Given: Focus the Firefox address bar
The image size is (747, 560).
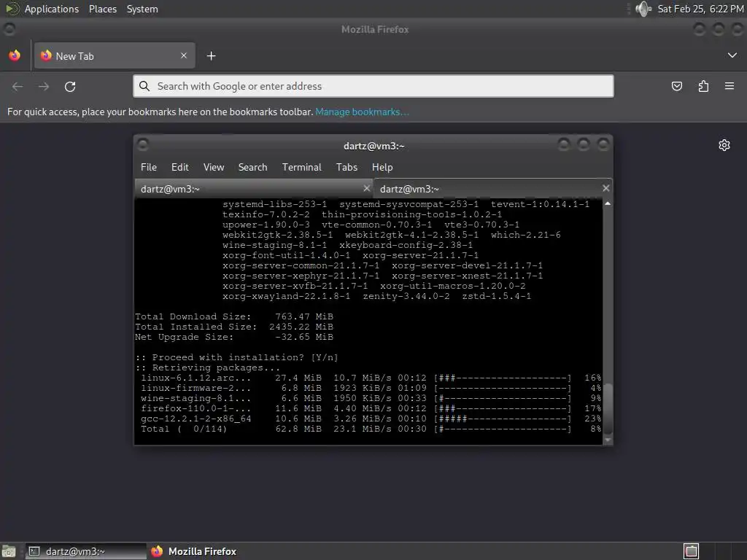Looking at the screenshot, I should pyautogui.click(x=373, y=86).
